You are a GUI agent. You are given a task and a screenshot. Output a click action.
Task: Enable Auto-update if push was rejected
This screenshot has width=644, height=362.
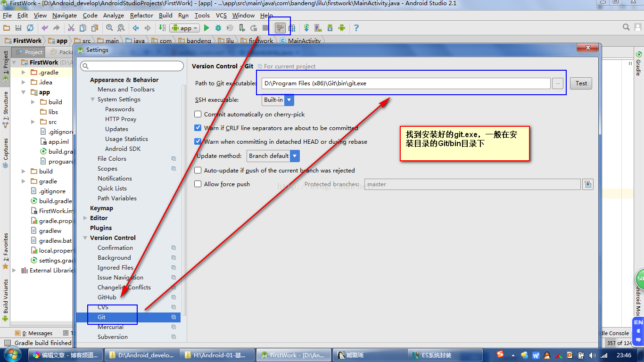click(198, 170)
